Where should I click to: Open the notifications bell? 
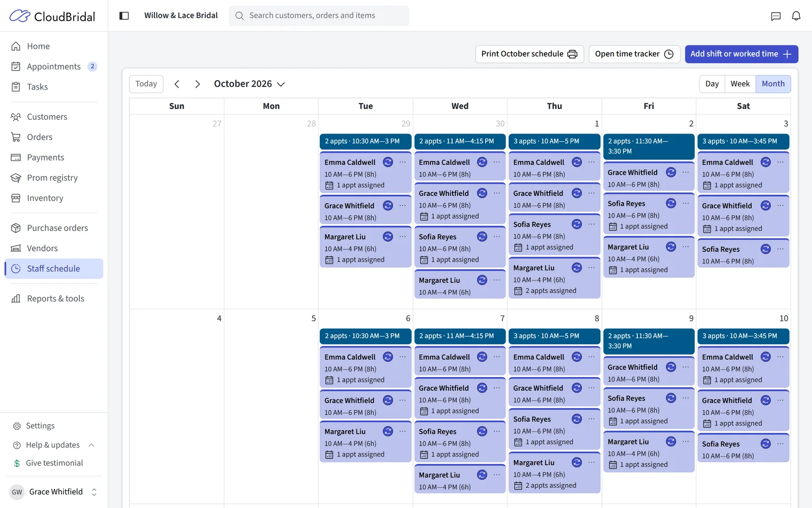click(796, 16)
